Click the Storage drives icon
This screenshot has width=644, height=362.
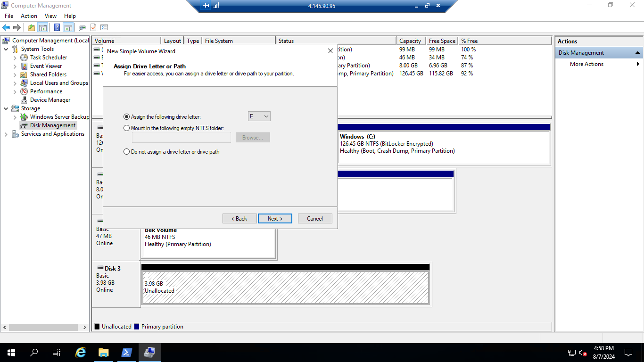tap(15, 108)
